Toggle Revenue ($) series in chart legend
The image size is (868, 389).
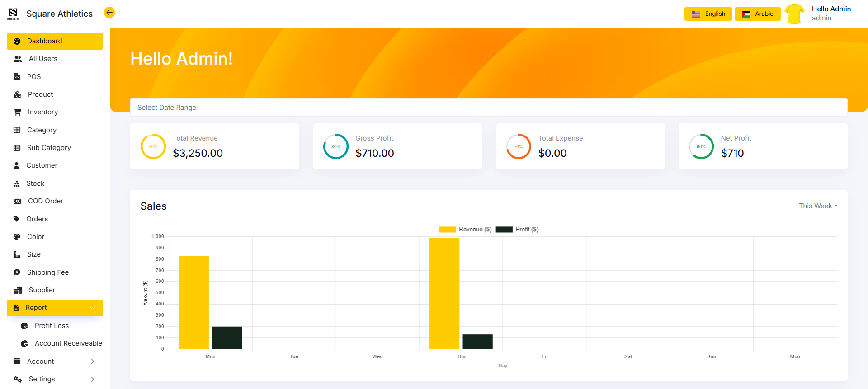(x=465, y=230)
